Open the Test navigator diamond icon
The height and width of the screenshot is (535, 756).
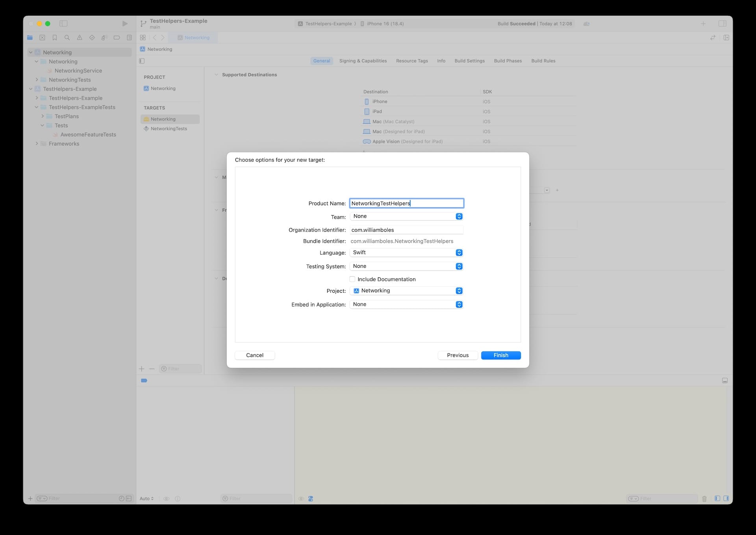(92, 38)
